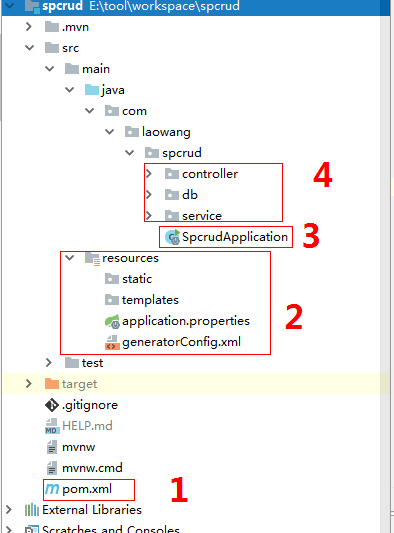Screen dimensions: 394x533
Task: Expand the service package arrow
Action: tap(149, 216)
